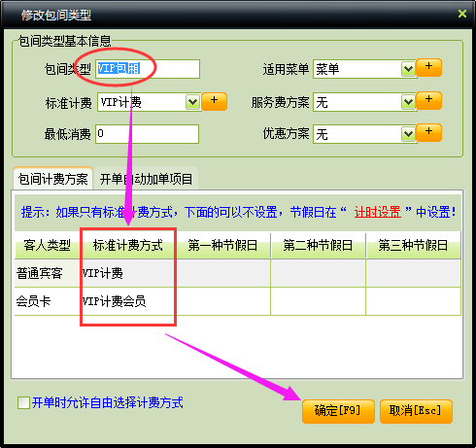
Task: Click the 取消[Esc] button
Action: coord(416,411)
